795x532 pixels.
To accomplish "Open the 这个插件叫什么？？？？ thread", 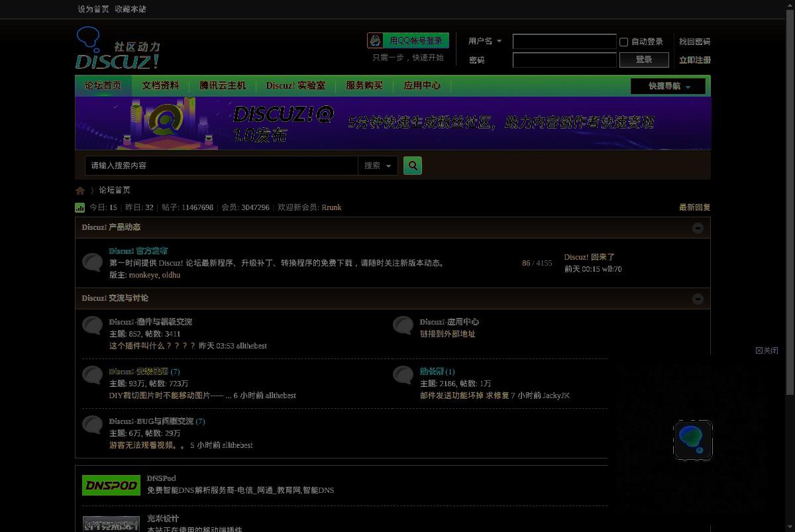I will click(152, 346).
